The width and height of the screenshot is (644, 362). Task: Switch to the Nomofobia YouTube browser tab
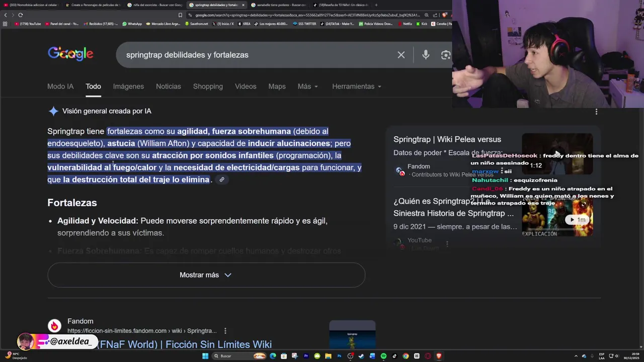(x=31, y=5)
